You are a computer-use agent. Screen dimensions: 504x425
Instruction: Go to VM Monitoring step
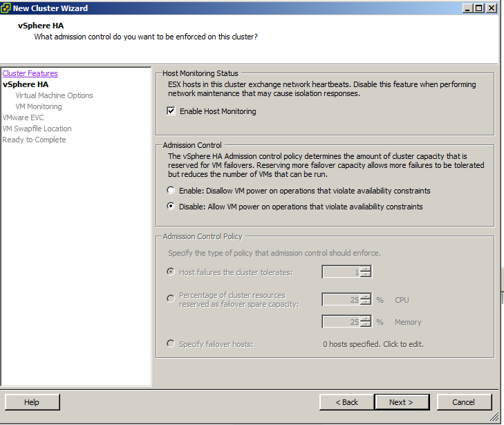coord(39,106)
